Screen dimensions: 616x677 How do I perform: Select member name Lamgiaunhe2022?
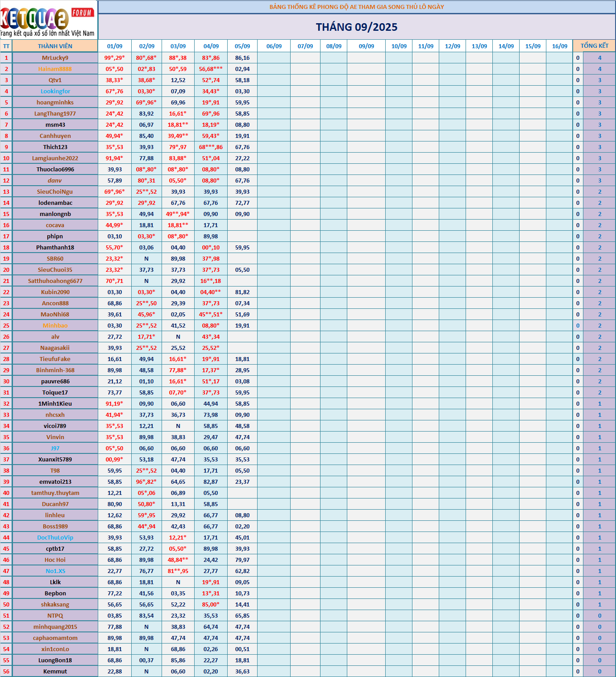pyautogui.click(x=55, y=158)
